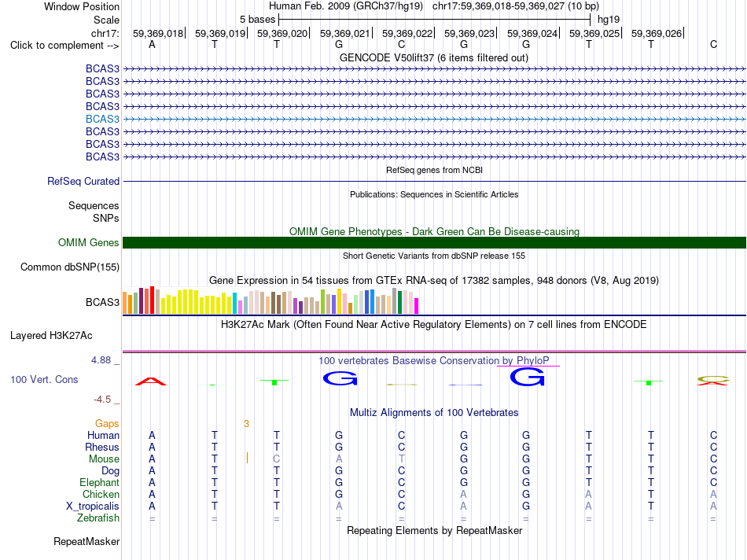Screen dimensions: 747x560
Task: Select the Dog alignment row label
Action: click(x=110, y=471)
